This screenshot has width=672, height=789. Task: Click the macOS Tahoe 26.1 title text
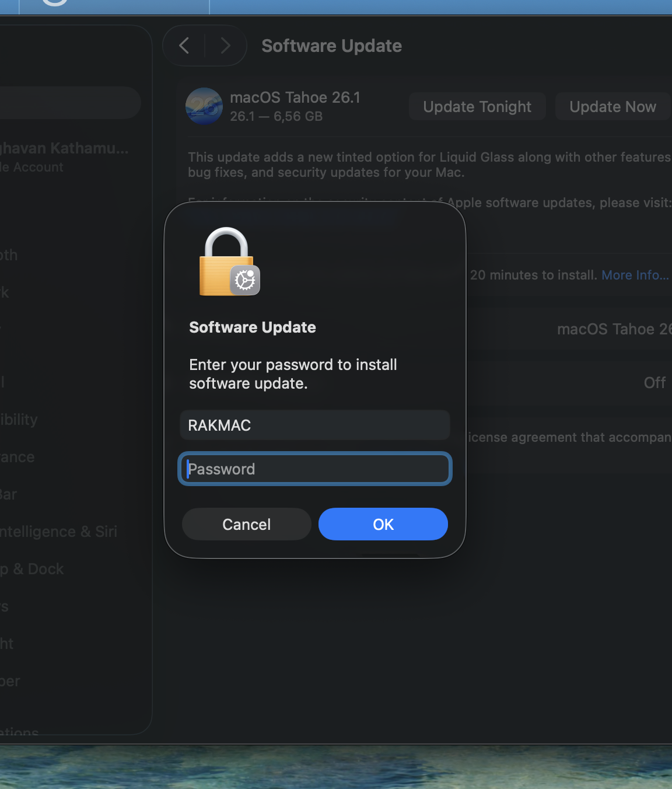click(295, 97)
